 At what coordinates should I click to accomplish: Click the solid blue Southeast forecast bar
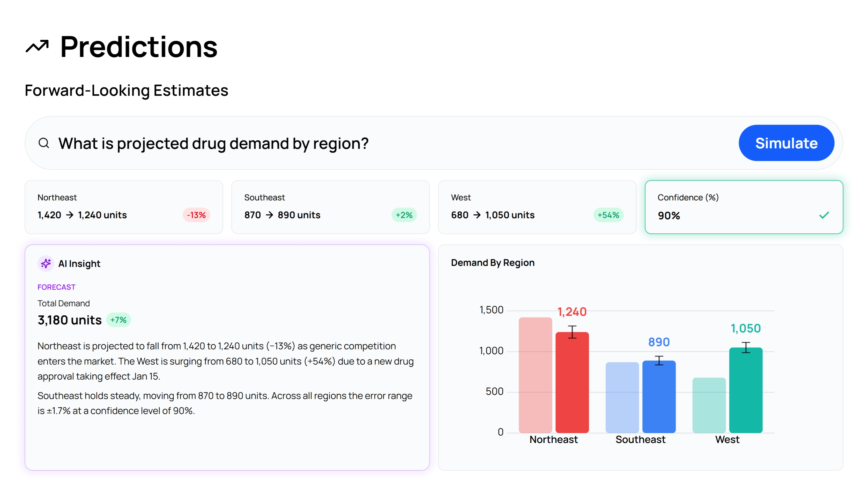(659, 398)
